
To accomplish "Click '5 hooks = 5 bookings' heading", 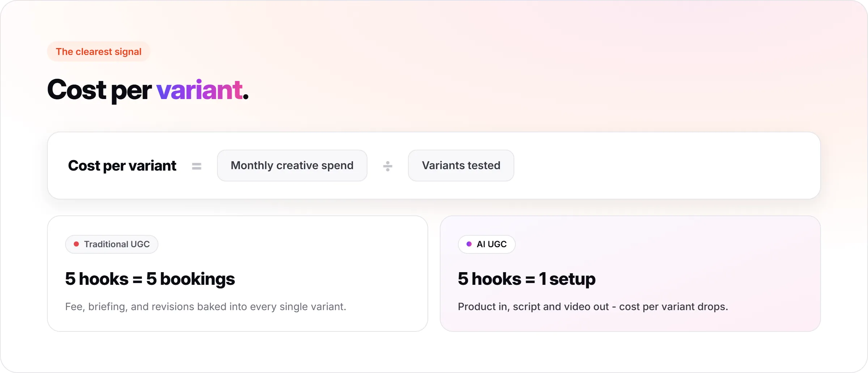I will tap(150, 279).
